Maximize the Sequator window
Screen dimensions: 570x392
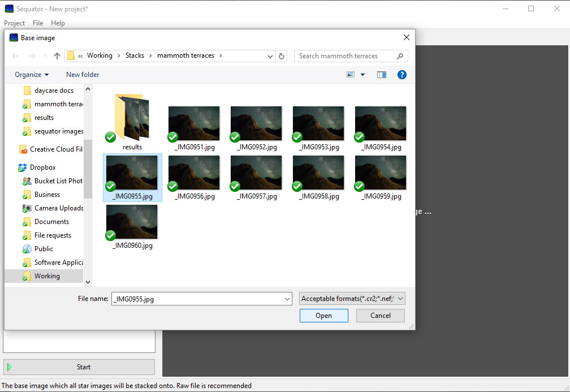(x=531, y=8)
